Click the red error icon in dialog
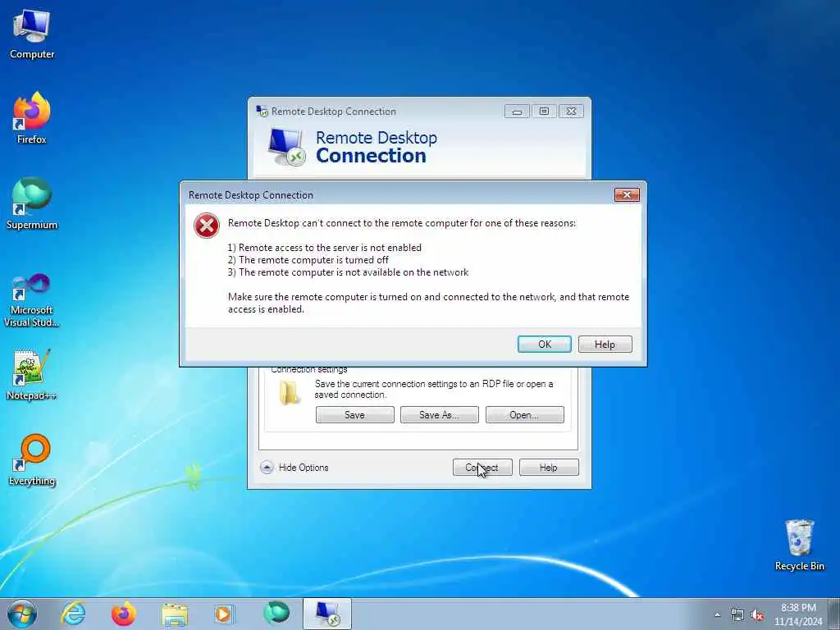 pyautogui.click(x=207, y=226)
